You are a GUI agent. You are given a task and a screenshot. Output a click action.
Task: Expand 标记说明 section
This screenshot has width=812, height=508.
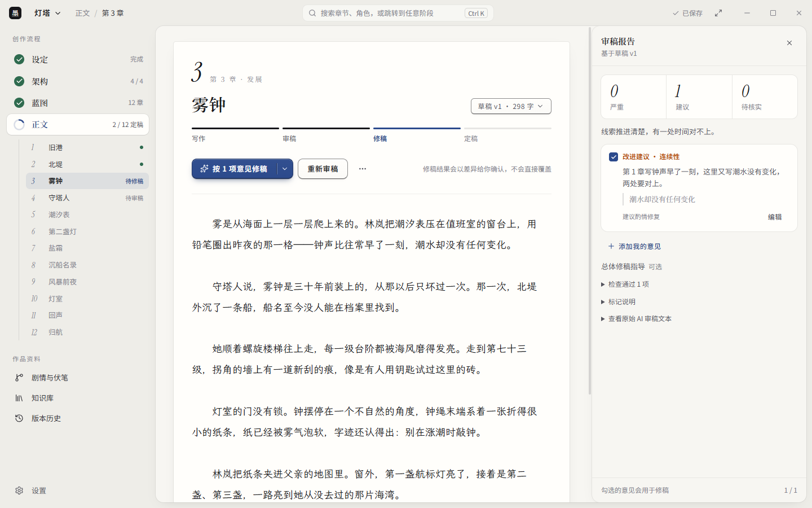point(619,302)
